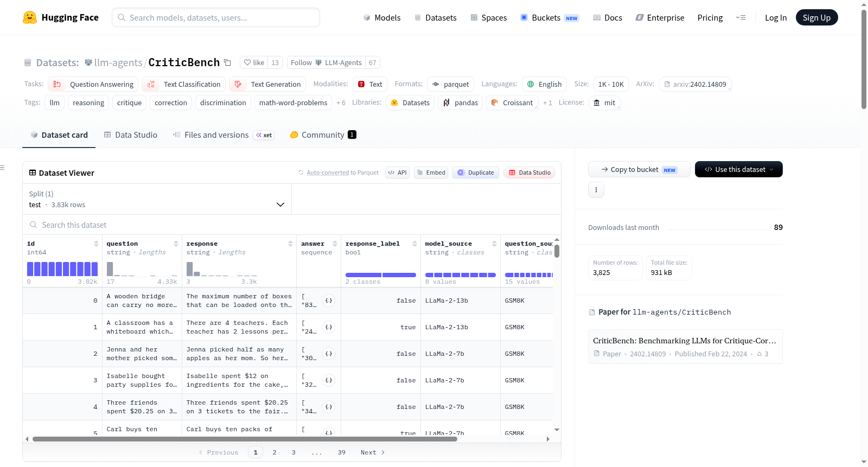Open Pricing in the top navigation
This screenshot has width=868, height=467.
point(710,17)
